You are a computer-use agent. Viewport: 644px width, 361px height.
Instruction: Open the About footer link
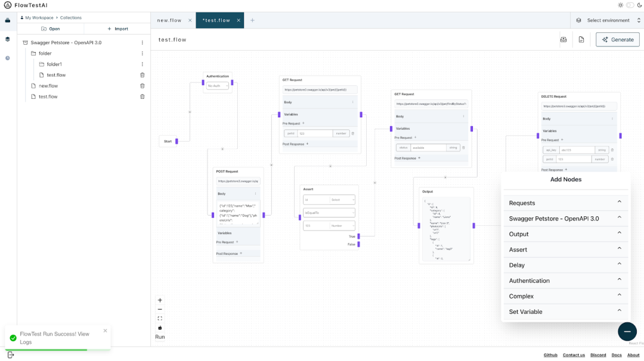pos(633,355)
